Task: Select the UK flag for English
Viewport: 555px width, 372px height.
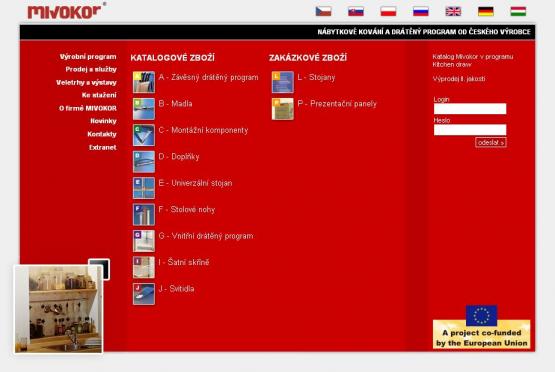Action: (453, 11)
